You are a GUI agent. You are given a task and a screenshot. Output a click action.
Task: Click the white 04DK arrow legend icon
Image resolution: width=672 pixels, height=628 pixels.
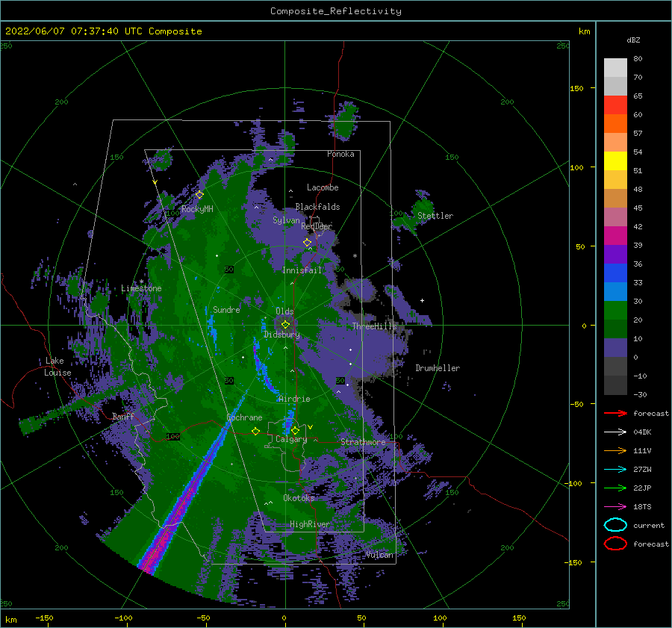click(x=615, y=432)
